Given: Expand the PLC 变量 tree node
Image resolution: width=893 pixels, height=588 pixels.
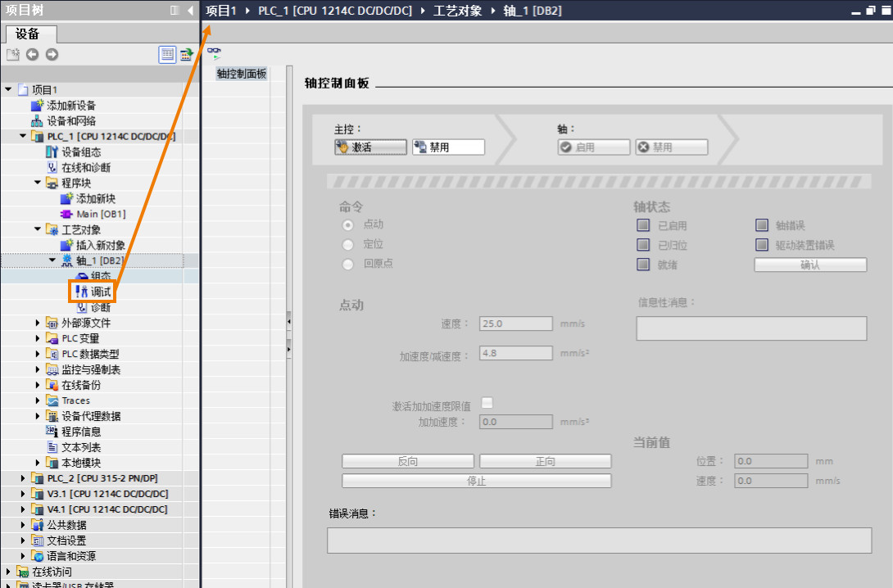Looking at the screenshot, I should tap(38, 339).
